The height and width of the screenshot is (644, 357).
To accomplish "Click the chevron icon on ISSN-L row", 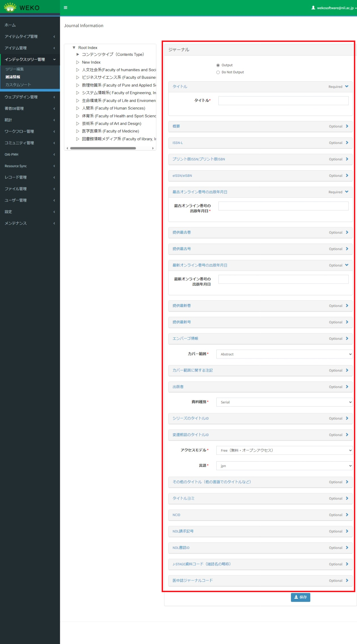I will tap(347, 143).
